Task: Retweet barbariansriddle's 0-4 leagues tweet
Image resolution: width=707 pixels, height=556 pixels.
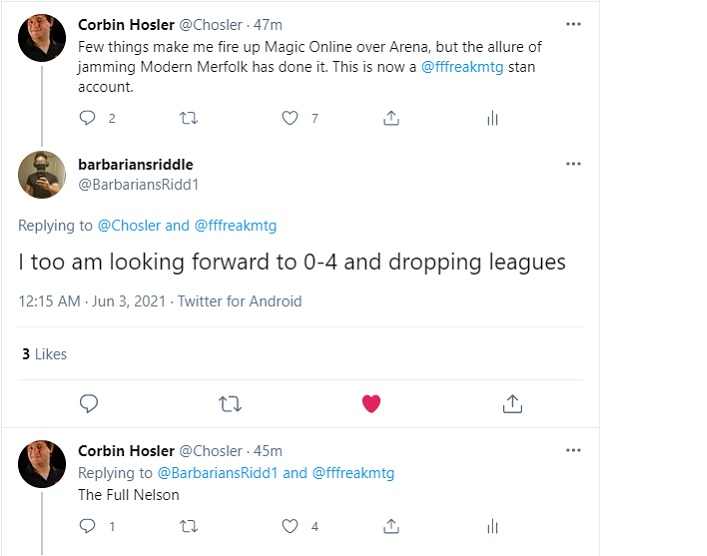Action: [229, 404]
